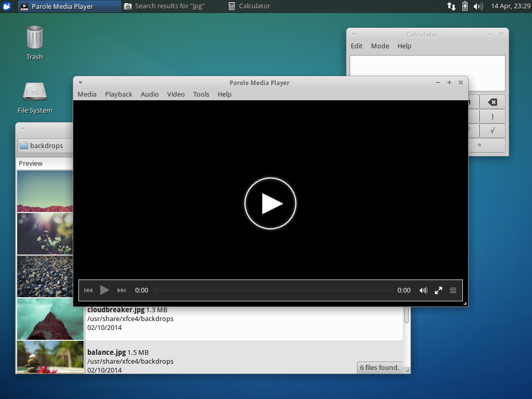Mute the Parole player volume
The image size is (532, 399).
(423, 290)
